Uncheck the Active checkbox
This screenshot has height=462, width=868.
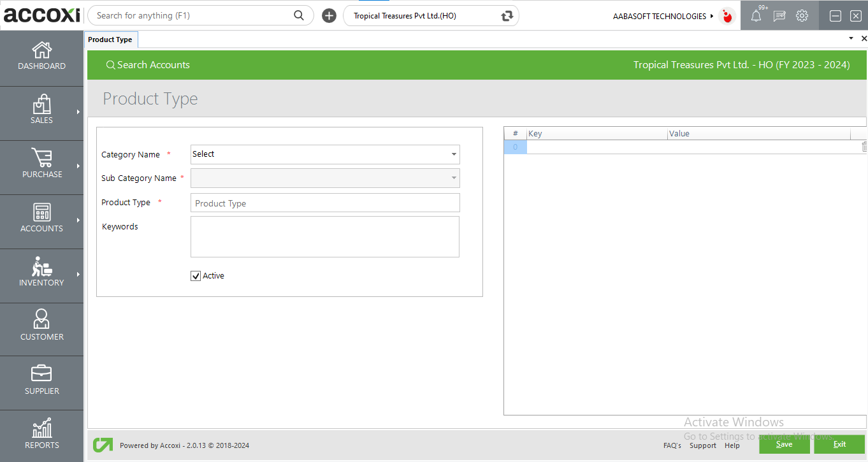(x=196, y=276)
